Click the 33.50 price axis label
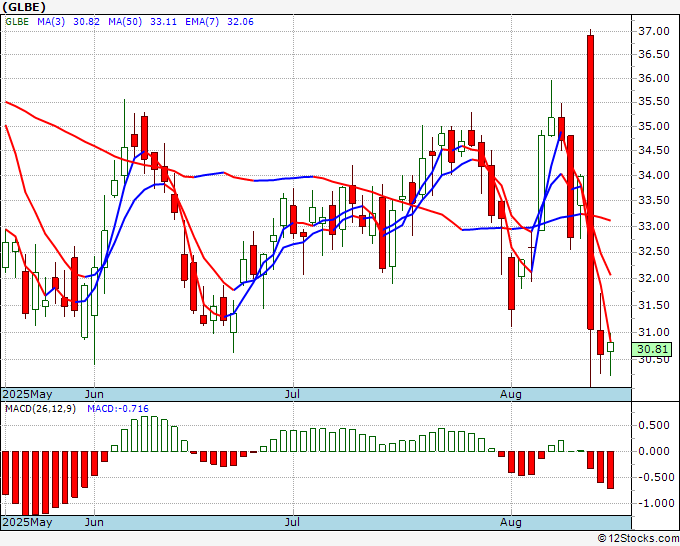Image resolution: width=680 pixels, height=546 pixels. coord(654,200)
